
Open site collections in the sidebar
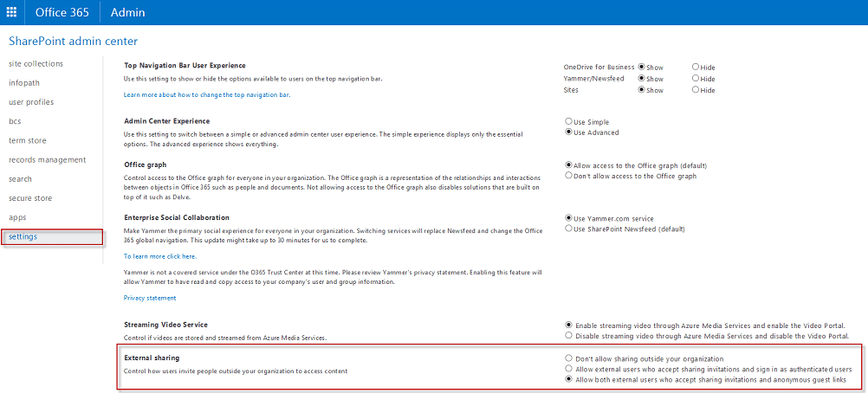point(36,64)
